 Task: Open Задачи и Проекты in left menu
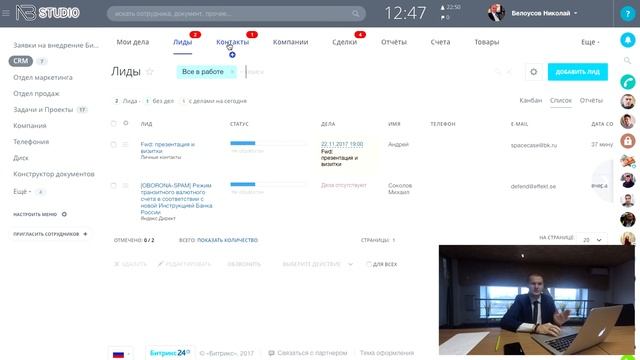pyautogui.click(x=43, y=110)
